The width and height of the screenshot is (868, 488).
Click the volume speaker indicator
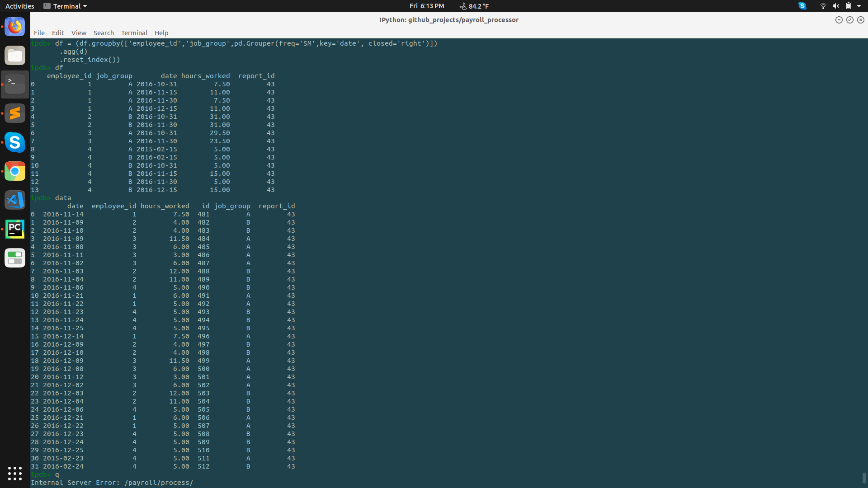tap(836, 6)
